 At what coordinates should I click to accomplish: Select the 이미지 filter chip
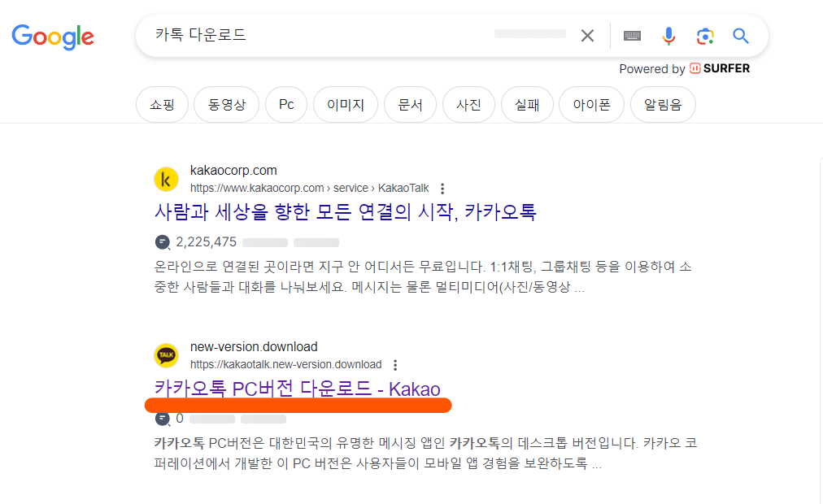pos(346,104)
